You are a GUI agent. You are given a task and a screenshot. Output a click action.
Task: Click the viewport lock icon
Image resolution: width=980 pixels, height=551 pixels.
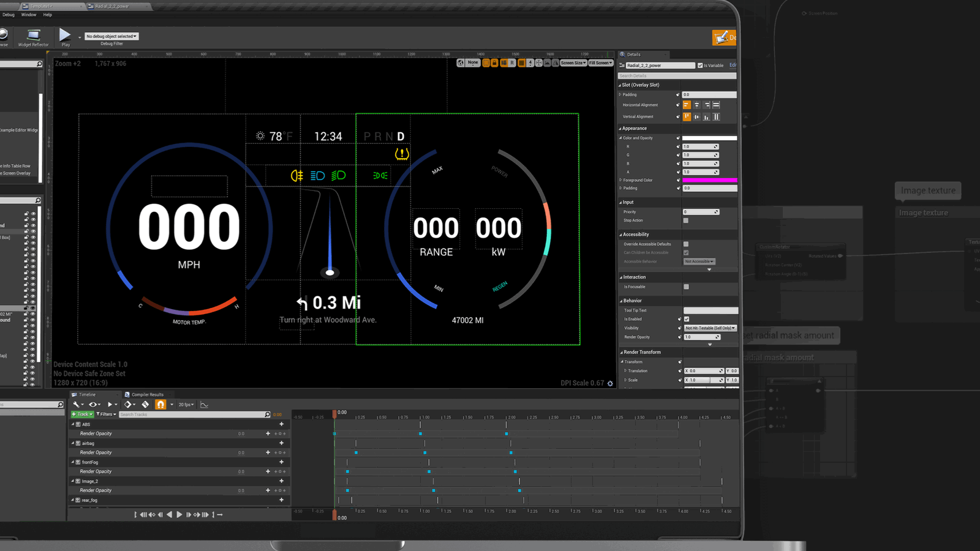pos(494,63)
